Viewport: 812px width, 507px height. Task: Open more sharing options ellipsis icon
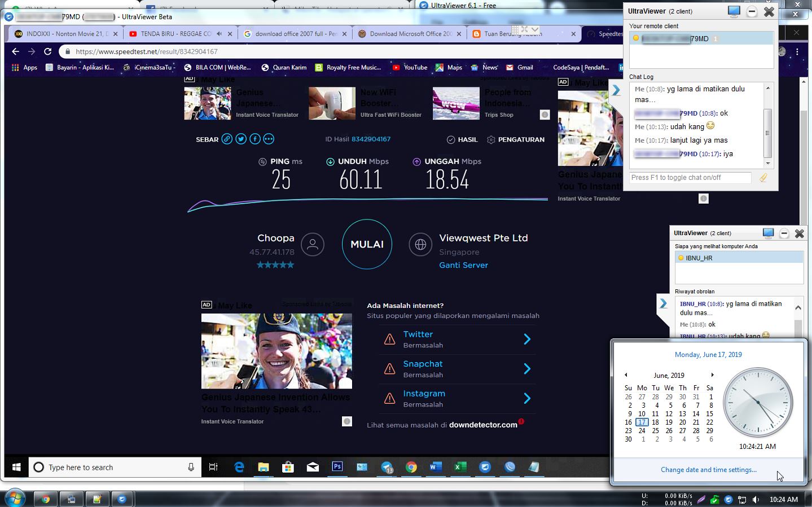[x=269, y=139]
